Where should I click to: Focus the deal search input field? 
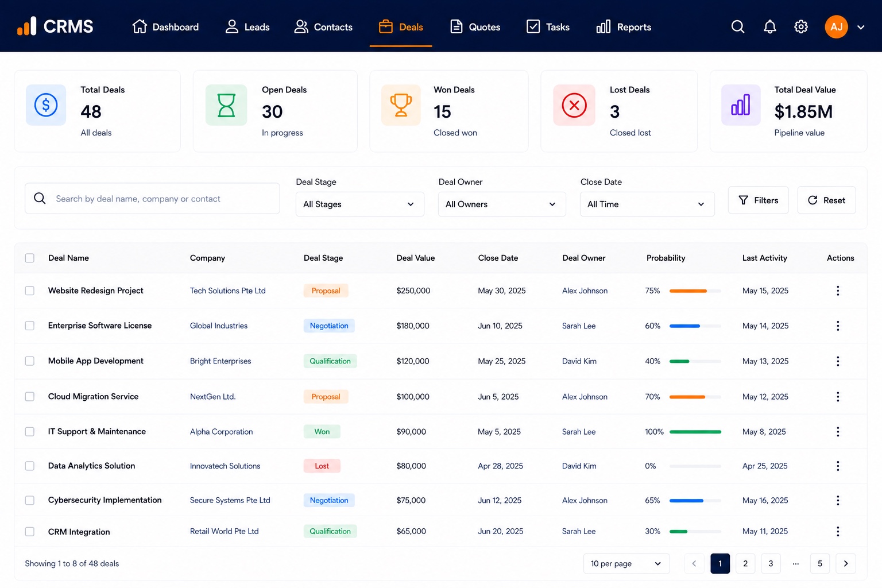tap(152, 199)
